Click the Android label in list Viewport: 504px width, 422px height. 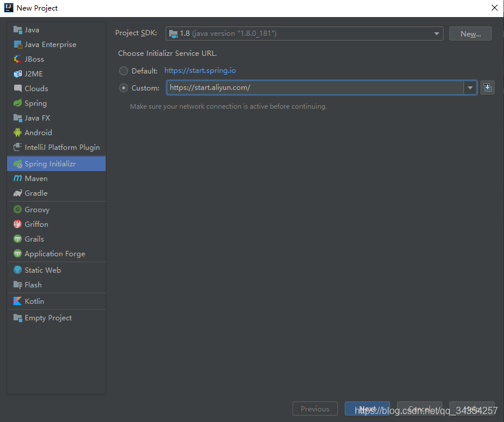[38, 132]
